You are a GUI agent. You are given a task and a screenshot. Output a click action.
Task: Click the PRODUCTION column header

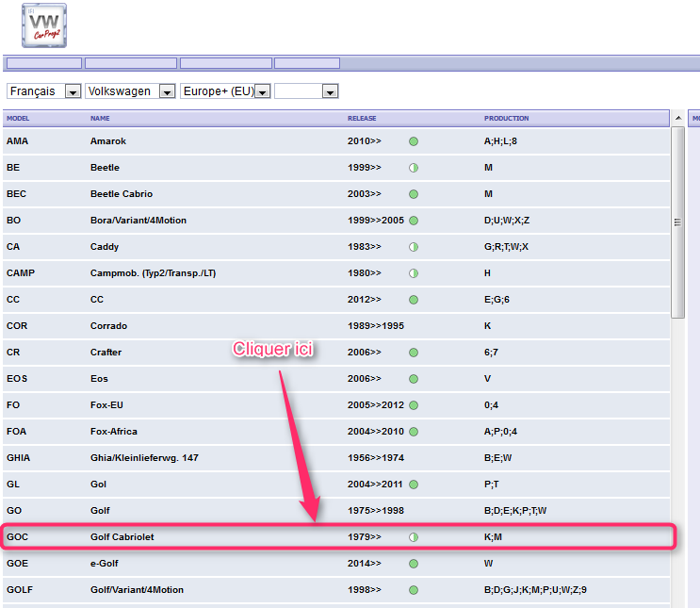click(x=506, y=119)
